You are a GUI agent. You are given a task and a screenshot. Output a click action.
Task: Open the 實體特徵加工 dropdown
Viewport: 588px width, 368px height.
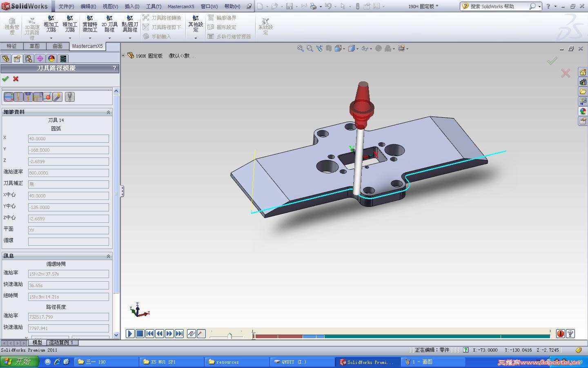(x=90, y=38)
